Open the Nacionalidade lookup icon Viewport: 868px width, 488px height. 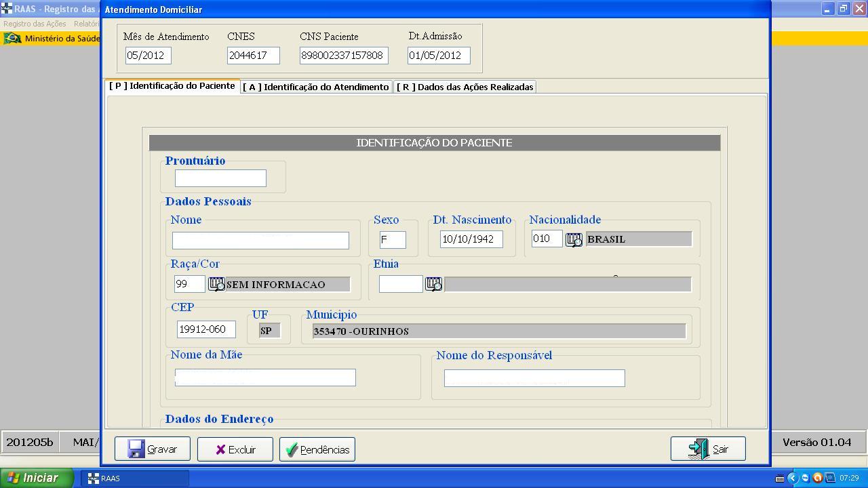pos(574,239)
